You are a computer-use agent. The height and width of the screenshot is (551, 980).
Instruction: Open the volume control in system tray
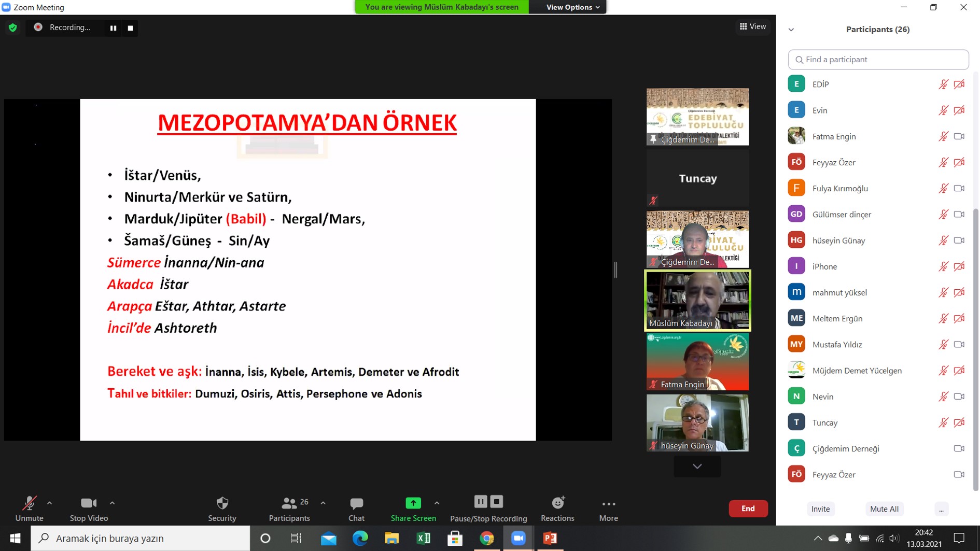click(x=894, y=539)
